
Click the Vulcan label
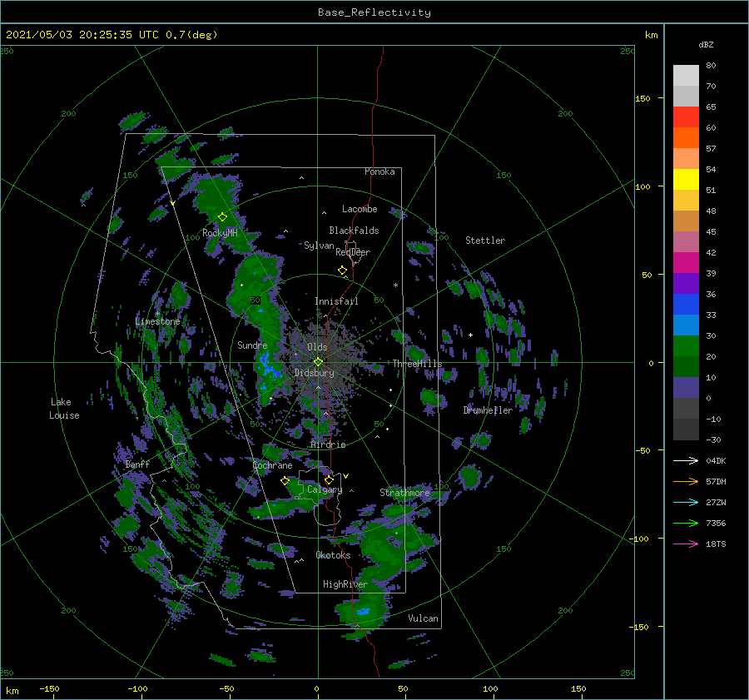click(x=423, y=618)
